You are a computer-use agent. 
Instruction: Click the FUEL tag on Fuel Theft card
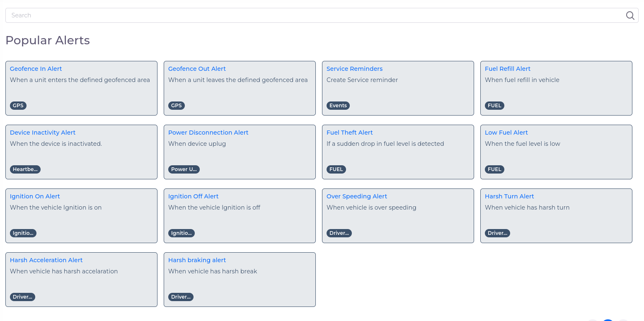(x=336, y=169)
